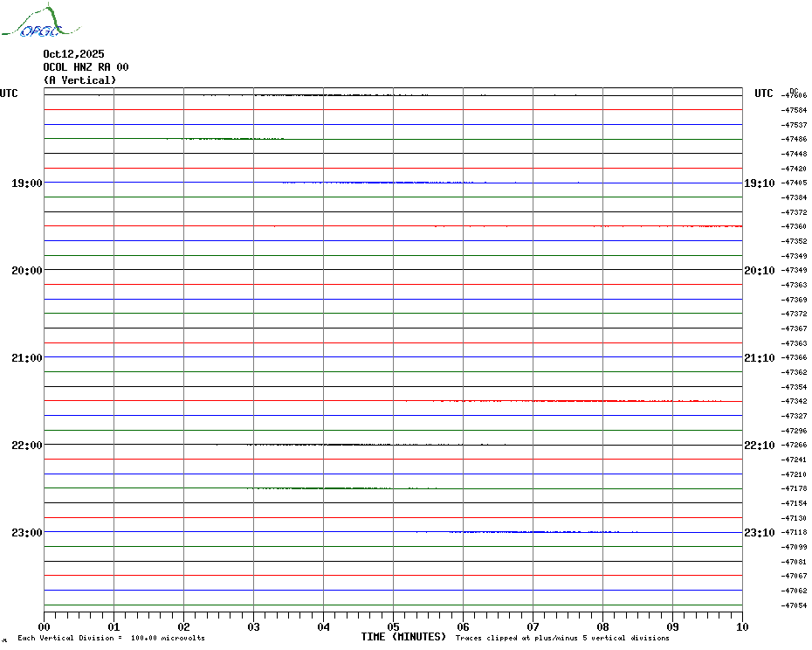Click the Each Vertical Division footer text
Screen dimensions: 812x650
(x=111, y=639)
